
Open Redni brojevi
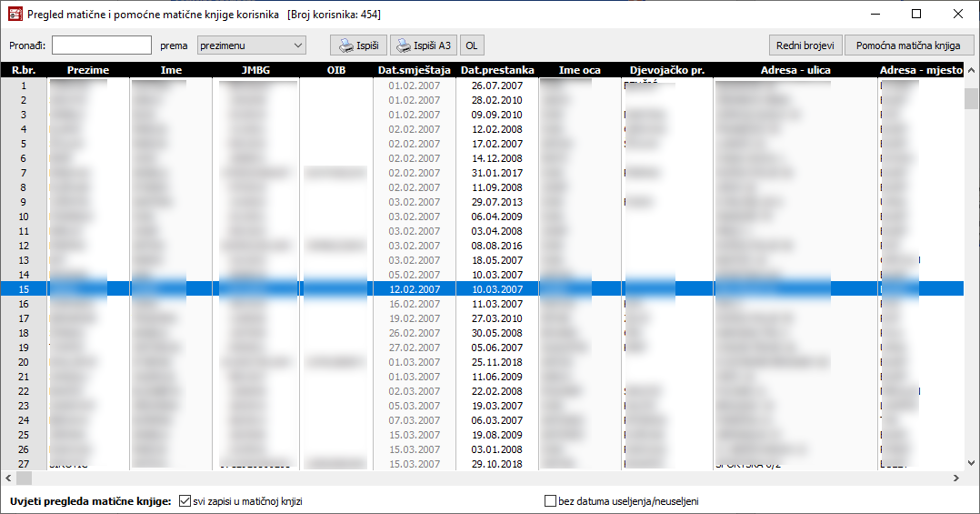pyautogui.click(x=805, y=45)
